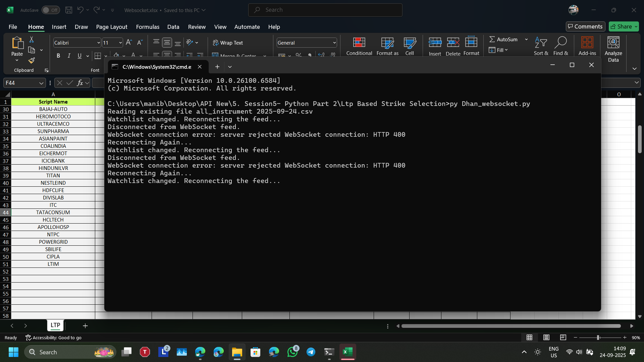Open the terminal new tab dropdown chevron
The width and height of the screenshot is (644, 362).
click(230, 67)
